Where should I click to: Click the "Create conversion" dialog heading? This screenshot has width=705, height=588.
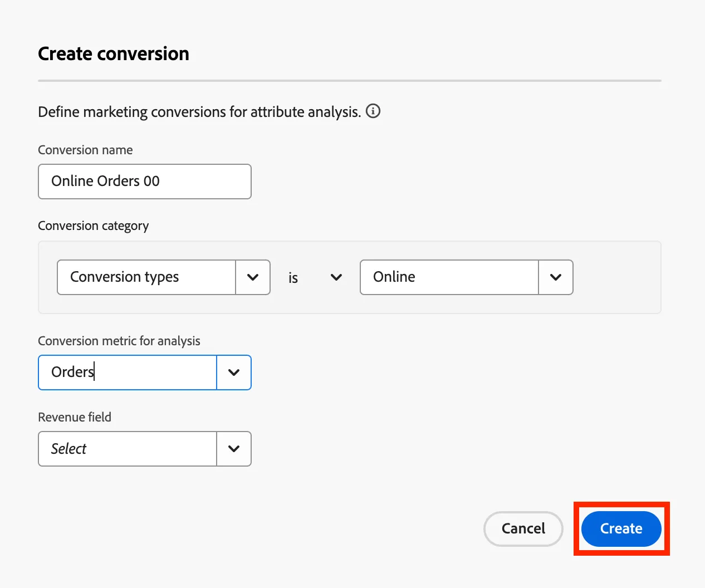114,54
